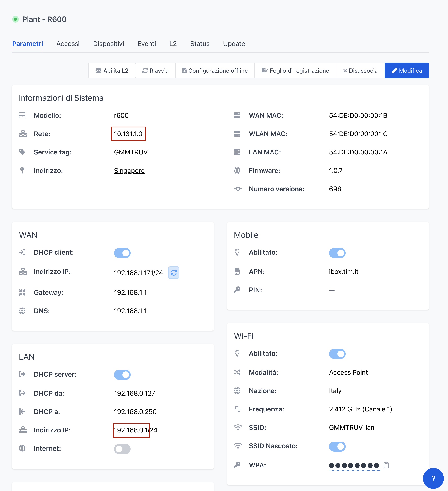Image resolution: width=448 pixels, height=491 pixels.
Task: Click the masked WPA password field
Action: pyautogui.click(x=354, y=466)
